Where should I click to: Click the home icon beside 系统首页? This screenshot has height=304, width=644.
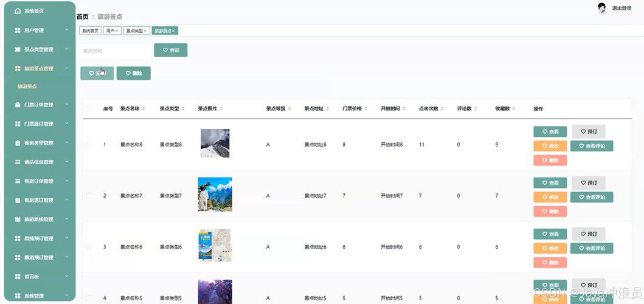pos(18,11)
